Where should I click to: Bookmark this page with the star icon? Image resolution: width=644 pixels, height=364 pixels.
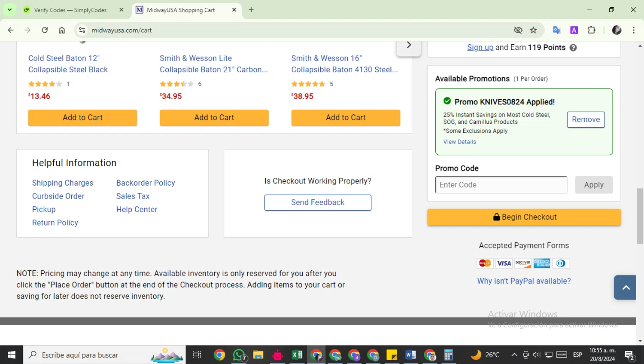pos(533,30)
